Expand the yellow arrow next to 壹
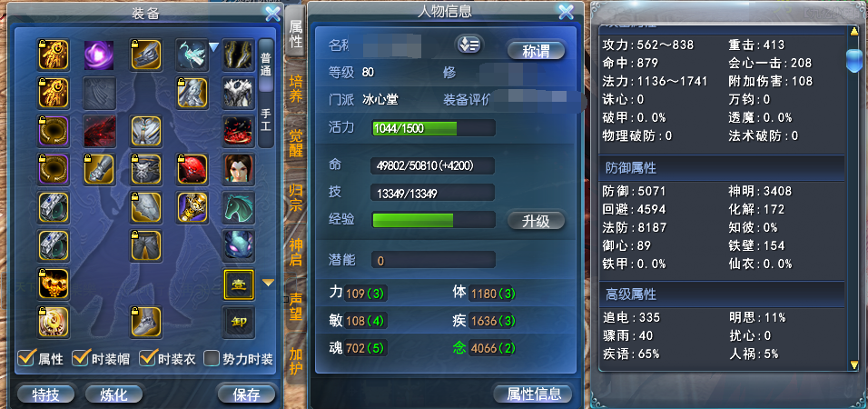 (x=268, y=284)
